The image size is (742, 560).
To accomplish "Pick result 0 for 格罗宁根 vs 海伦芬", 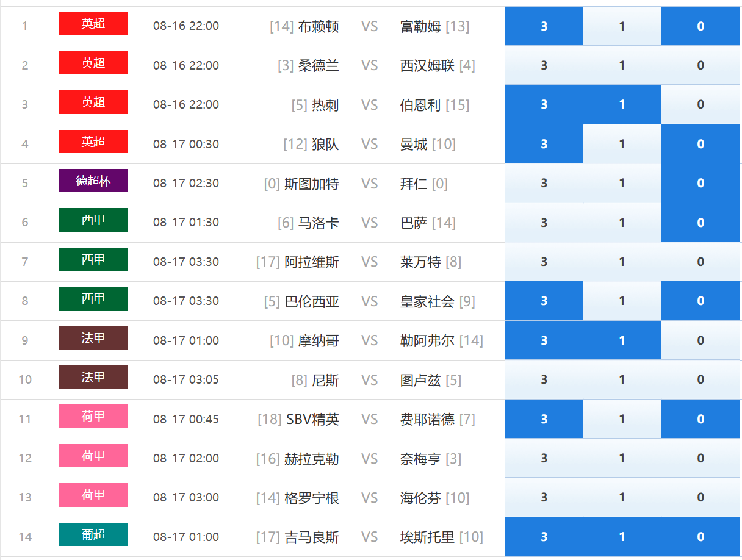I will (x=701, y=498).
